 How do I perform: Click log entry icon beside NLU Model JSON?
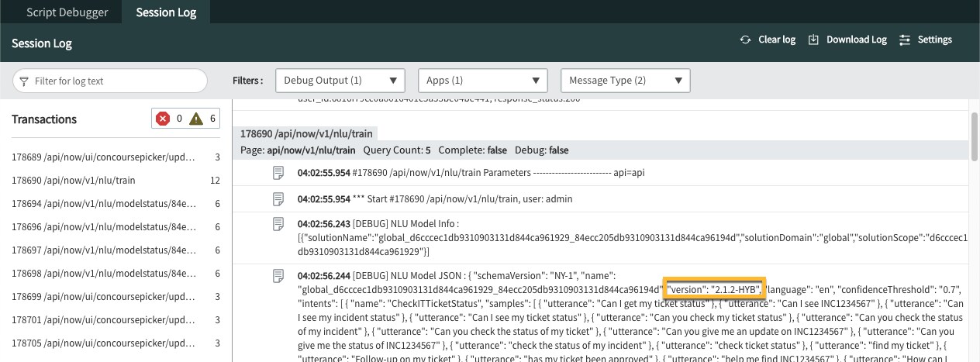[x=278, y=276]
